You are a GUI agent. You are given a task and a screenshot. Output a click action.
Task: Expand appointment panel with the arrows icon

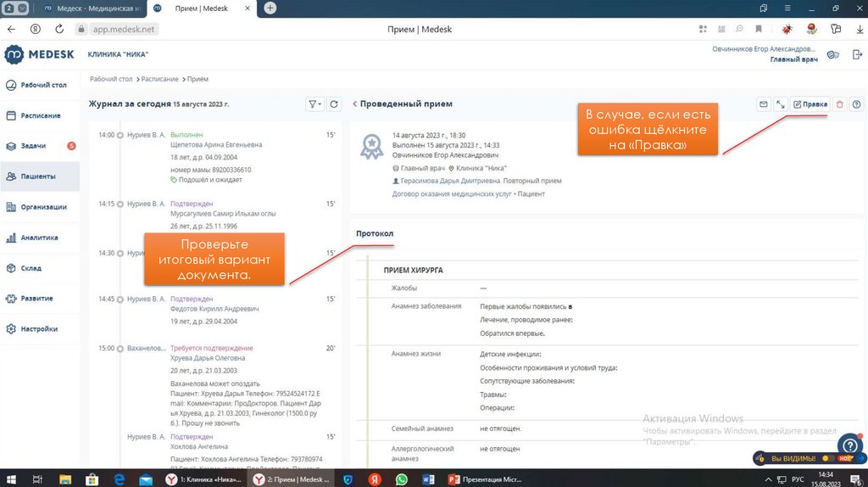tap(781, 104)
